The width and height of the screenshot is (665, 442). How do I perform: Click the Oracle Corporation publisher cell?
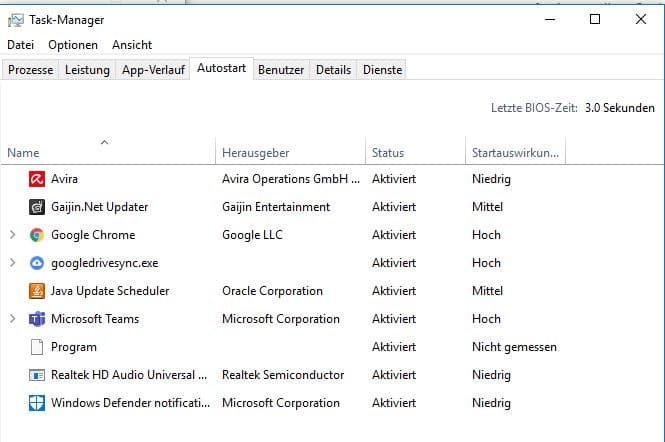[x=272, y=291]
